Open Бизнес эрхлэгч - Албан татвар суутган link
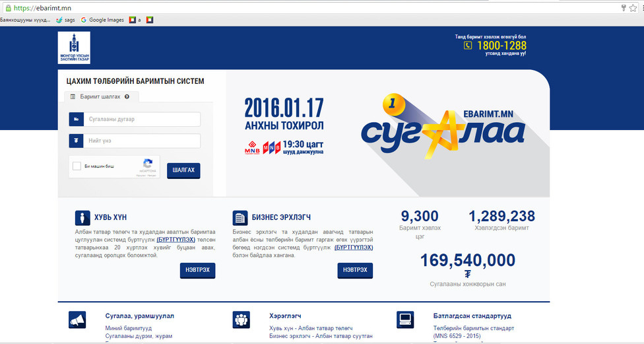The width and height of the screenshot is (644, 344). [x=321, y=336]
